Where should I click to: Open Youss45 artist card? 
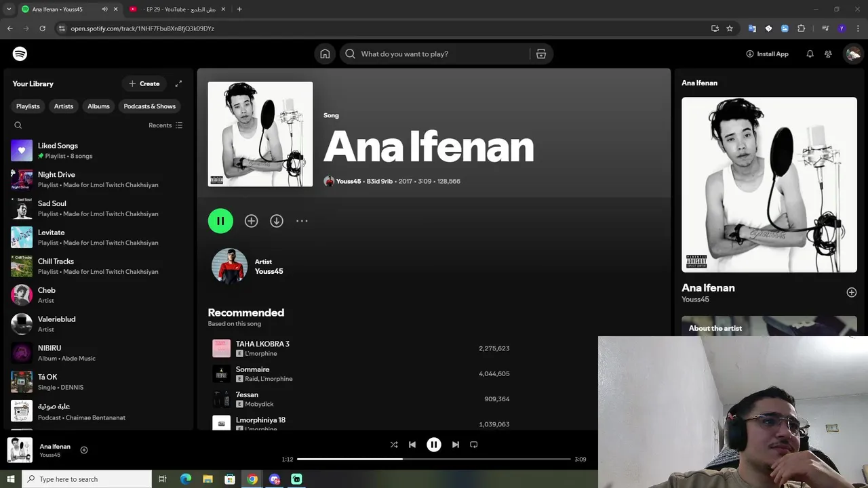(x=248, y=266)
